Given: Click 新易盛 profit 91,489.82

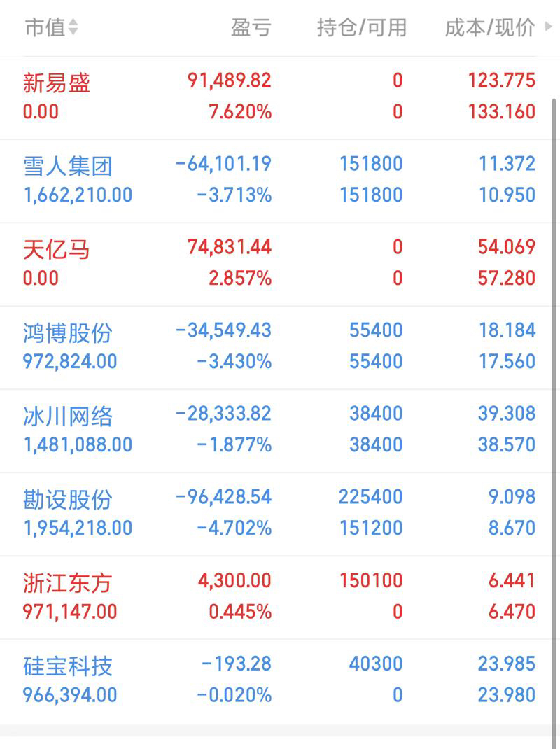Looking at the screenshot, I should (230, 80).
